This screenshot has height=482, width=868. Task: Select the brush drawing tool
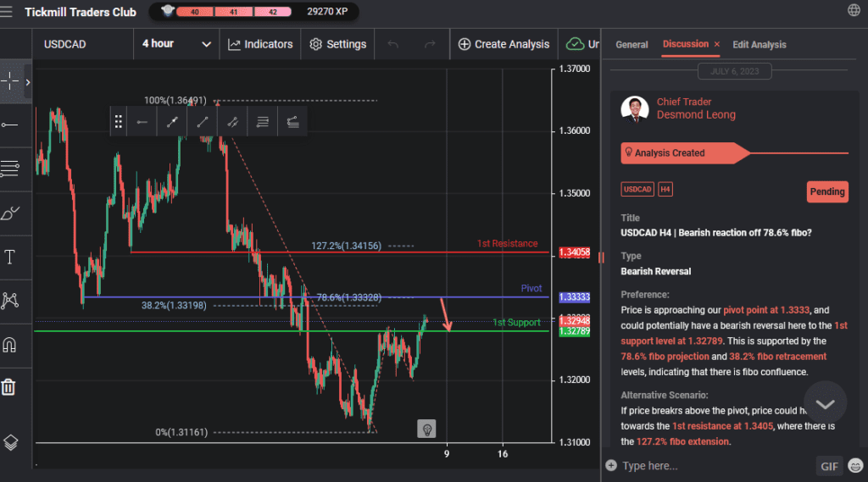pyautogui.click(x=10, y=213)
